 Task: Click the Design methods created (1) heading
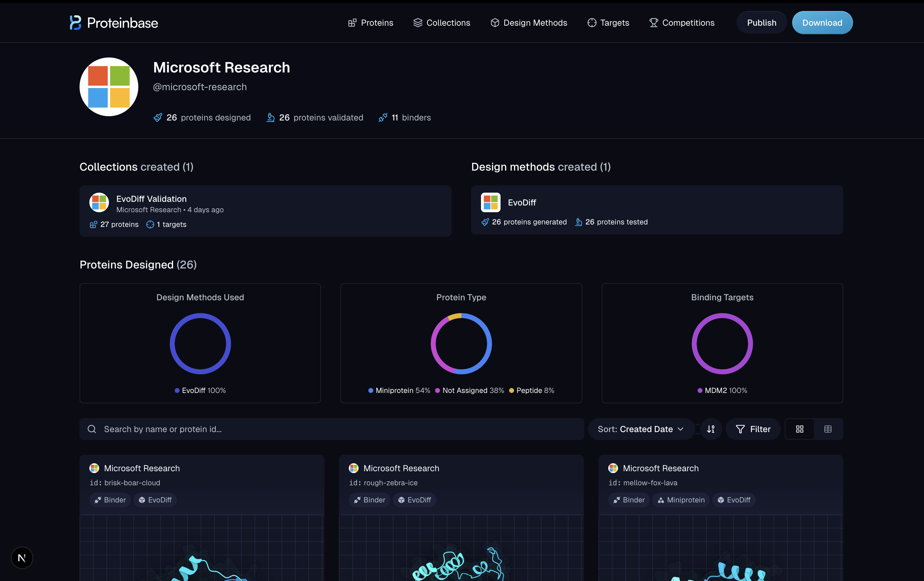click(x=541, y=167)
